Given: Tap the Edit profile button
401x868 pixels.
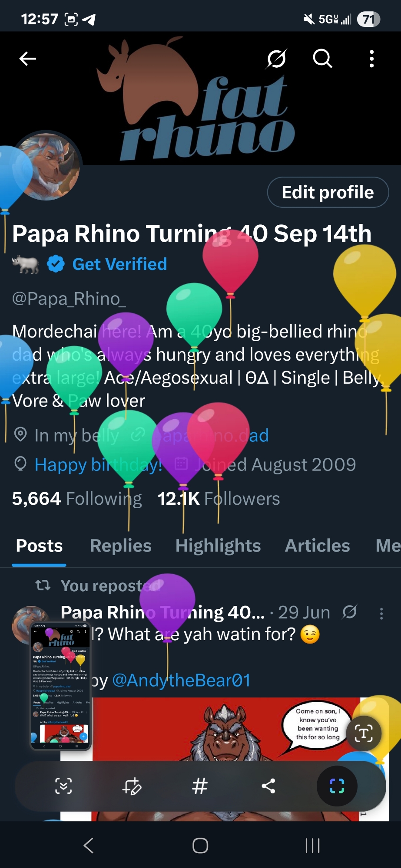Looking at the screenshot, I should [328, 192].
